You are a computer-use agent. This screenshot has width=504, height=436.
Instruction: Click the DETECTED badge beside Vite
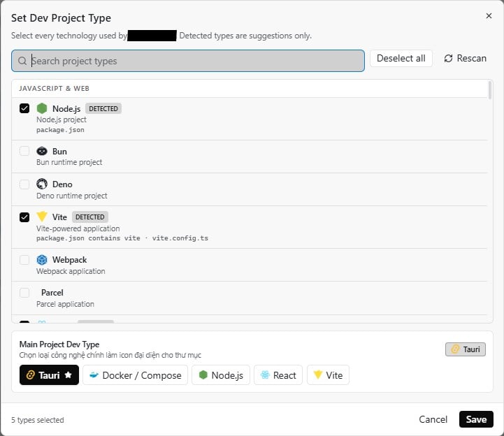pos(89,217)
